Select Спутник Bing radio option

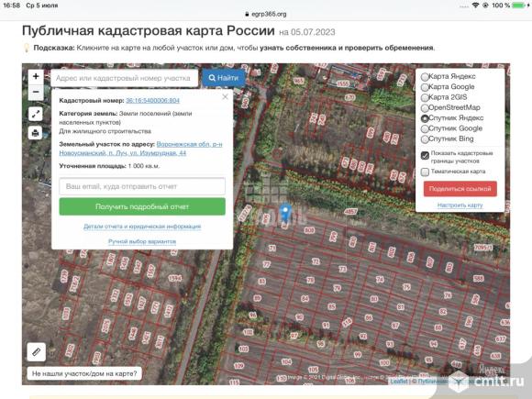(425, 139)
